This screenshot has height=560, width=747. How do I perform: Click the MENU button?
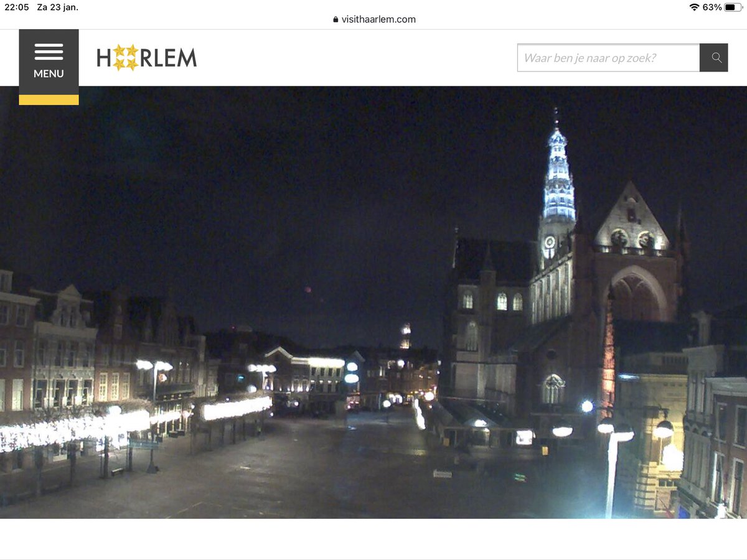click(x=49, y=73)
